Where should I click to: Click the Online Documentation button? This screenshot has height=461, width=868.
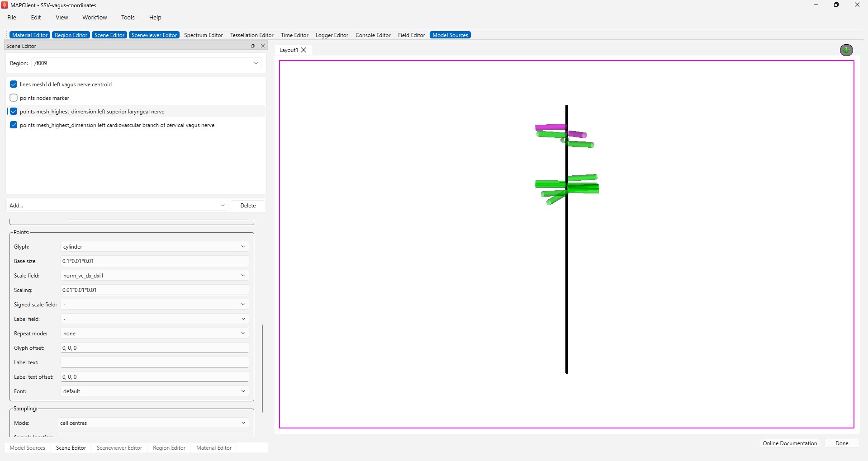[x=790, y=443]
